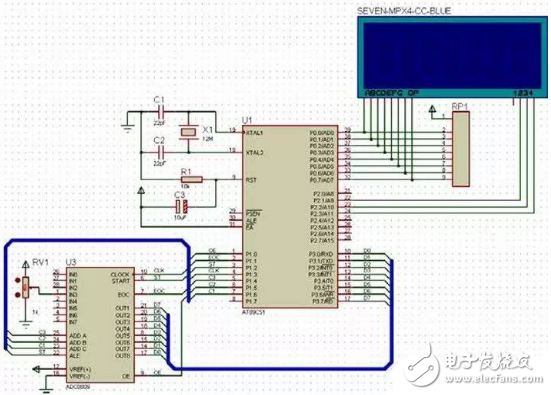
Task: Click the 12M value under X1
Action: [208, 139]
